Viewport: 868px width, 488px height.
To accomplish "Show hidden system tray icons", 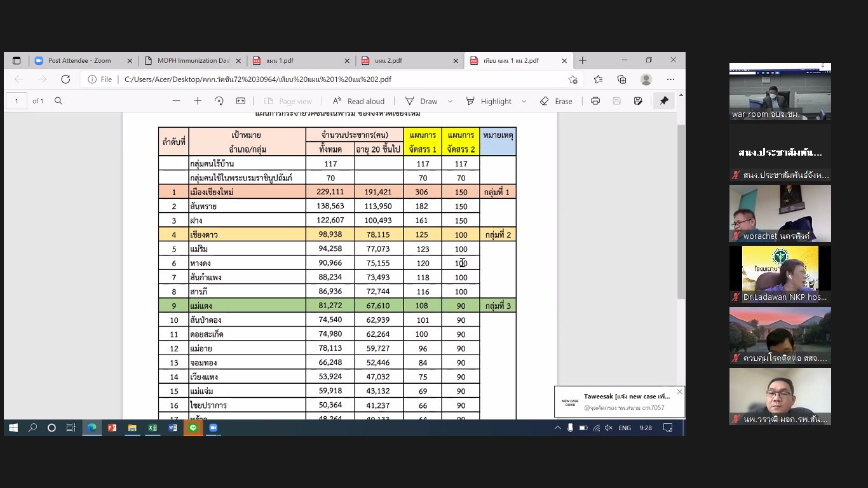I will click(557, 428).
